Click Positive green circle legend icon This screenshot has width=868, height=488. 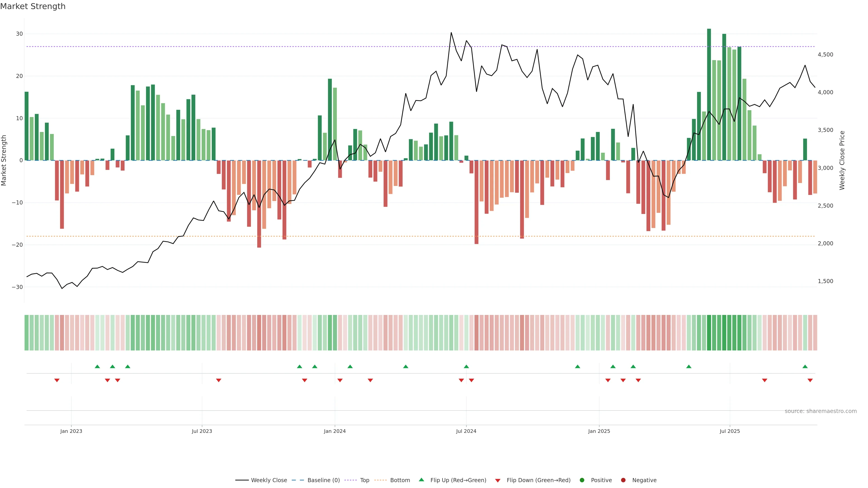(582, 480)
